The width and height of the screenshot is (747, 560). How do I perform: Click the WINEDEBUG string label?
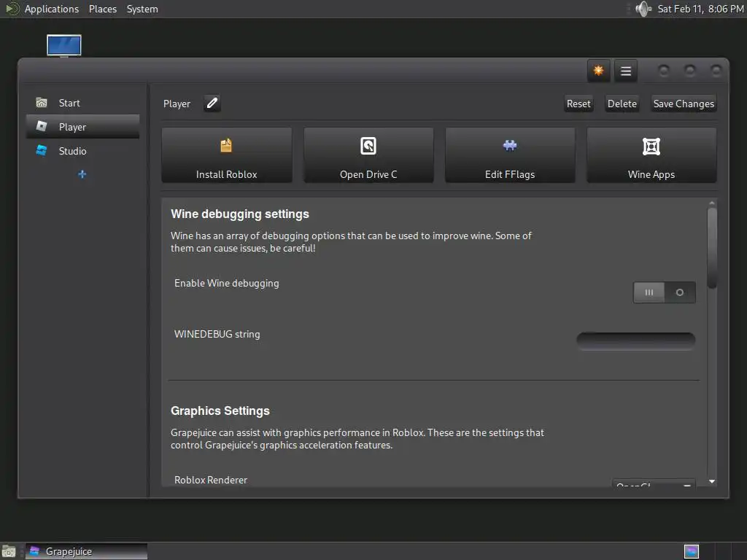pyautogui.click(x=217, y=334)
